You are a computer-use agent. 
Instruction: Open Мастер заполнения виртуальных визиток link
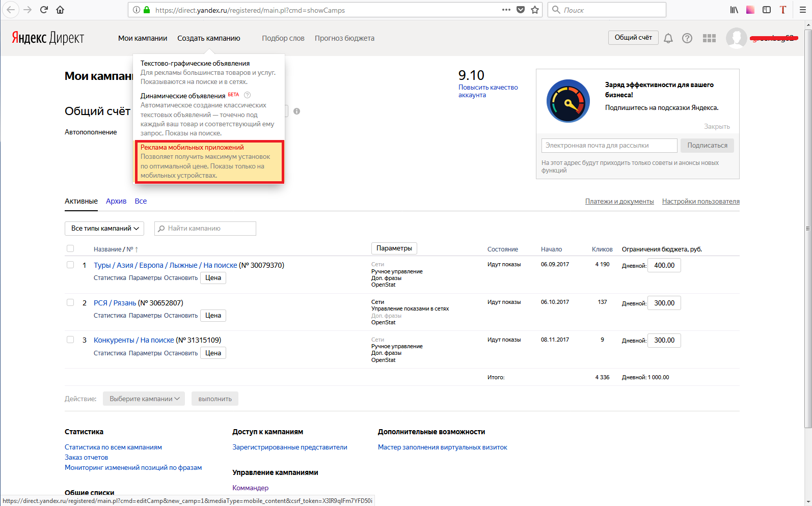(x=443, y=447)
